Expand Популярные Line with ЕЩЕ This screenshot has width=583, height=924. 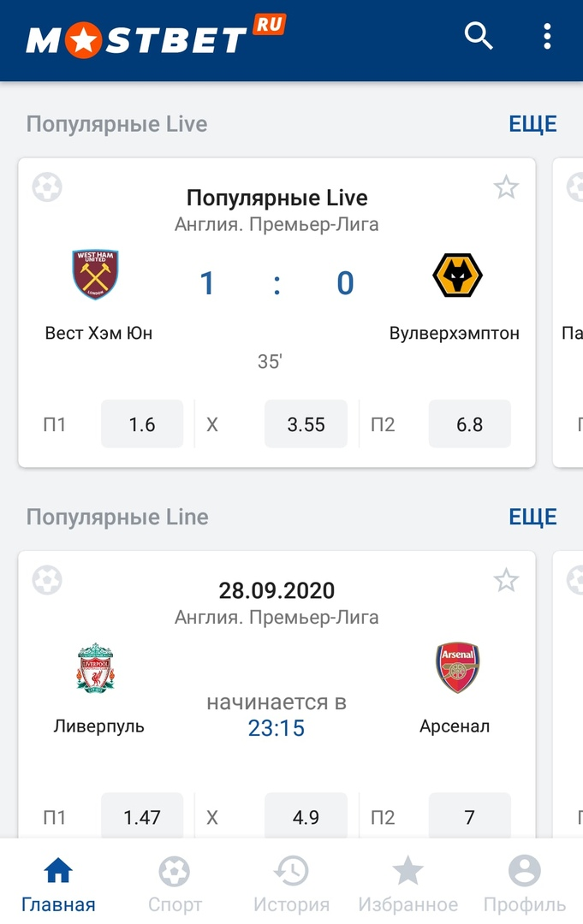(x=532, y=517)
